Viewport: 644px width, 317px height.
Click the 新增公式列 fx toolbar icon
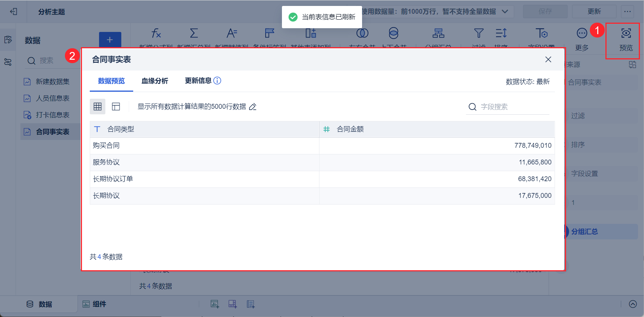click(x=156, y=33)
